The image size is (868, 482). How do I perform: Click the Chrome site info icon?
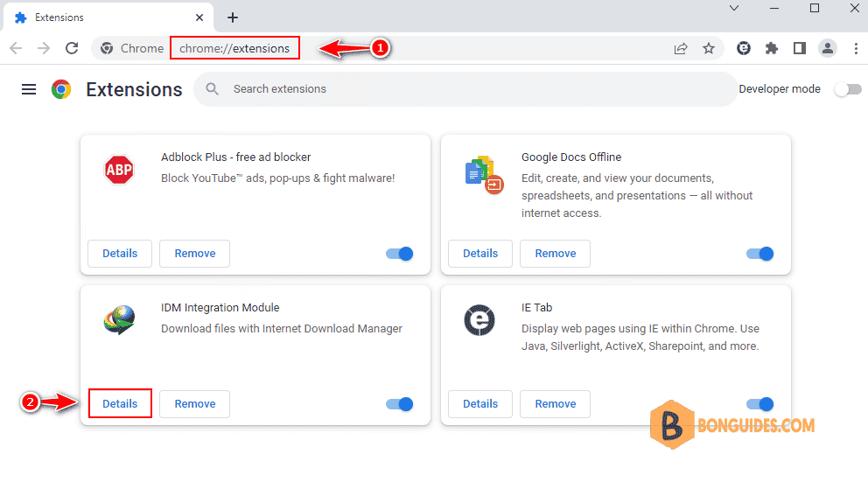pos(107,48)
